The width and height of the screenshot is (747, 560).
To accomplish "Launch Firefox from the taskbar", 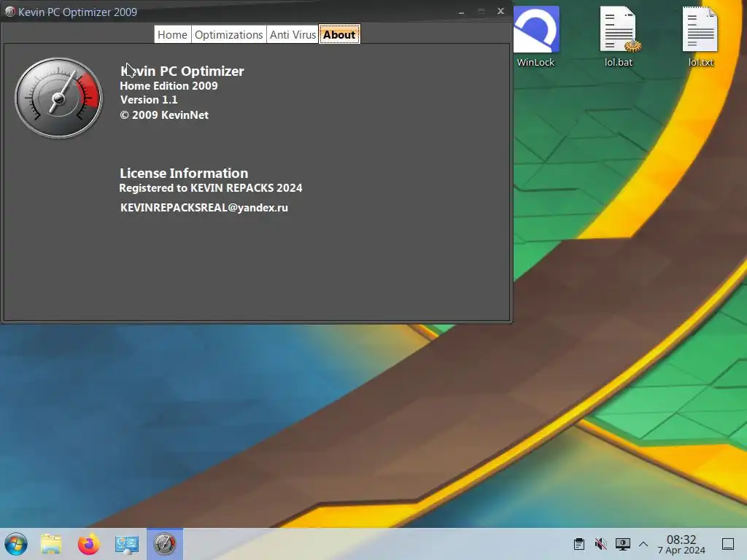I will pos(88,544).
